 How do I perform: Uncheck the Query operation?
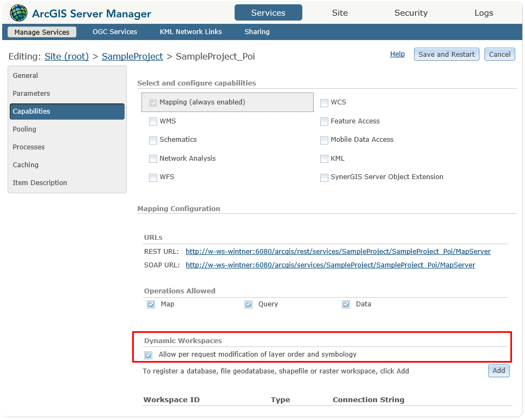click(248, 304)
